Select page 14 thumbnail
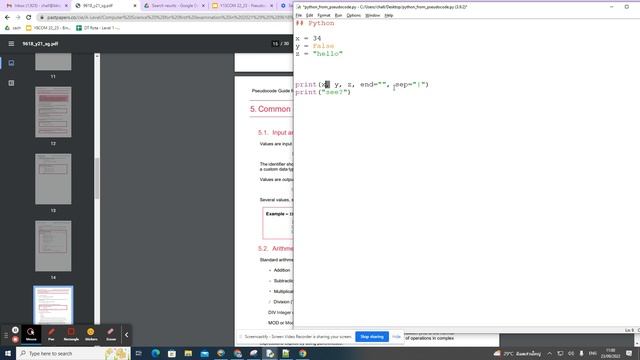The image size is (640, 360). pyautogui.click(x=53, y=246)
